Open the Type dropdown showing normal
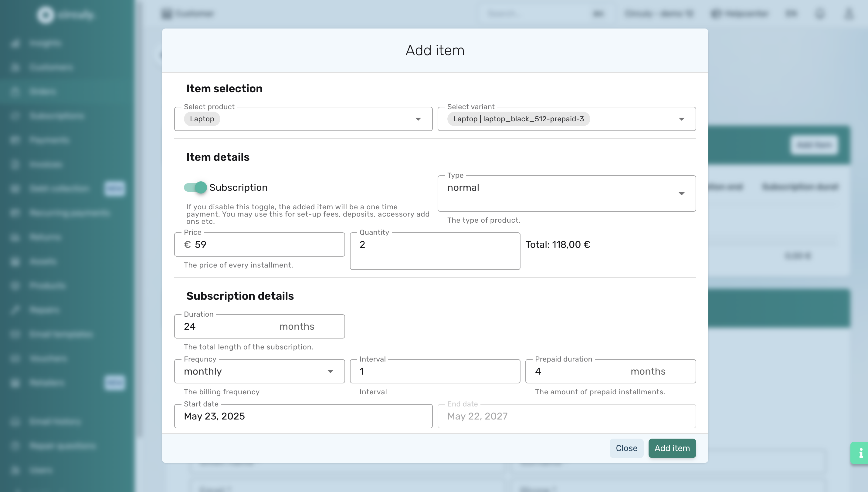The height and width of the screenshot is (492, 868). pyautogui.click(x=567, y=193)
